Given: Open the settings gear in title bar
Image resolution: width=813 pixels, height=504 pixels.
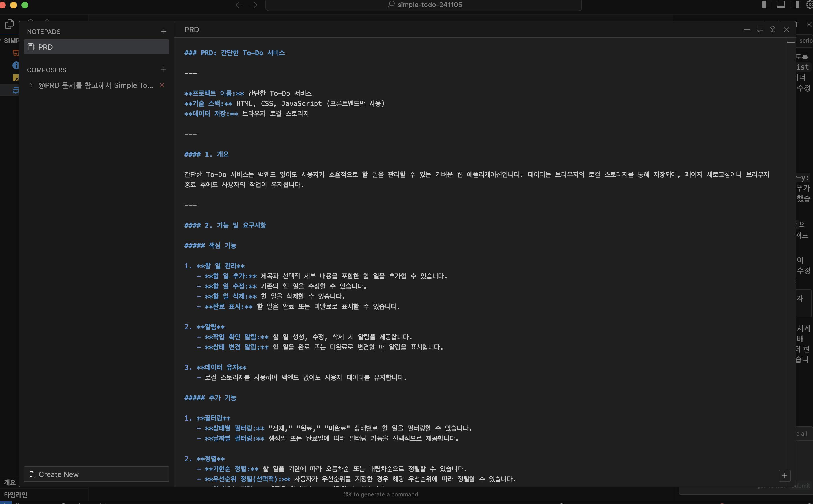Looking at the screenshot, I should pyautogui.click(x=810, y=5).
